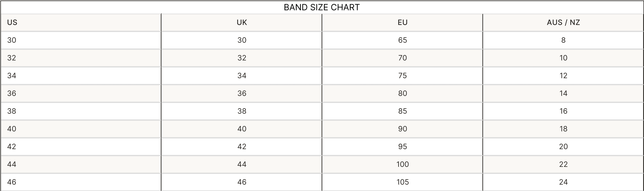Click EU size 70 cell
The height and width of the screenshot is (191, 644).
[402, 58]
